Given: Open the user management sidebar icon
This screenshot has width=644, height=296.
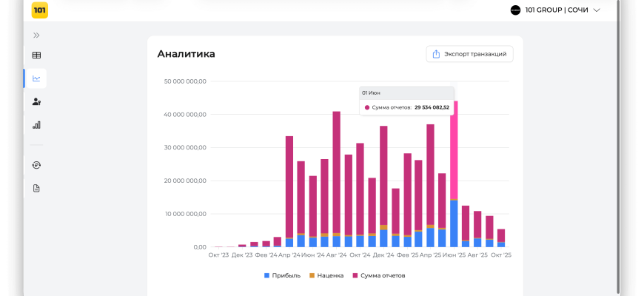Looking at the screenshot, I should (36, 102).
